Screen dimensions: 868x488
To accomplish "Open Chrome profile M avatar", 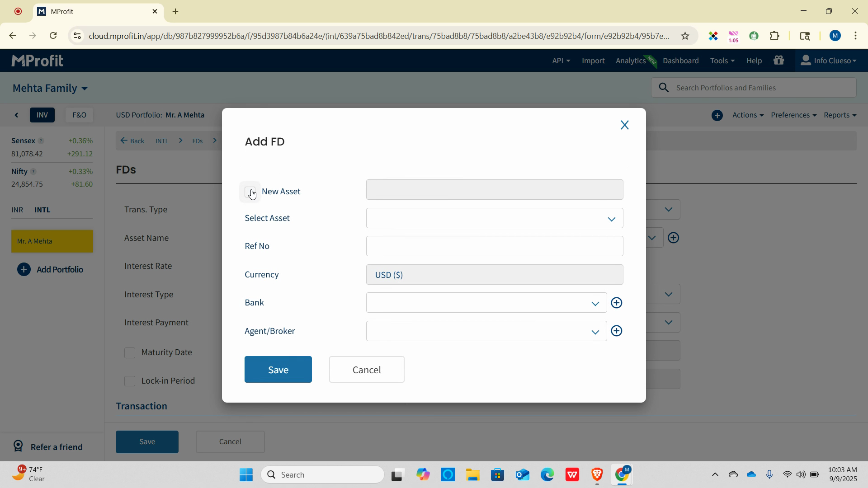I will 835,36.
